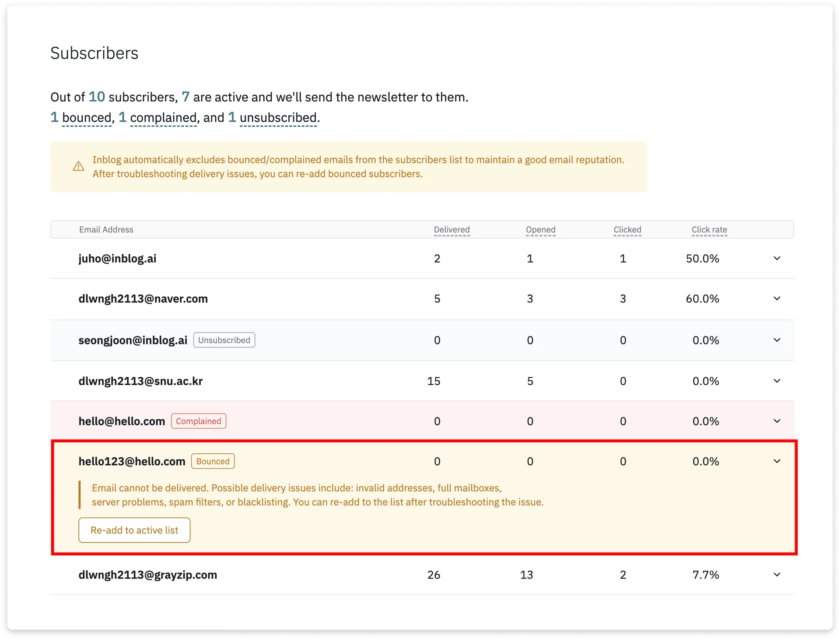The image size is (840, 639).
Task: Expand the row for dlwngh2113@naver.com
Action: pos(777,298)
